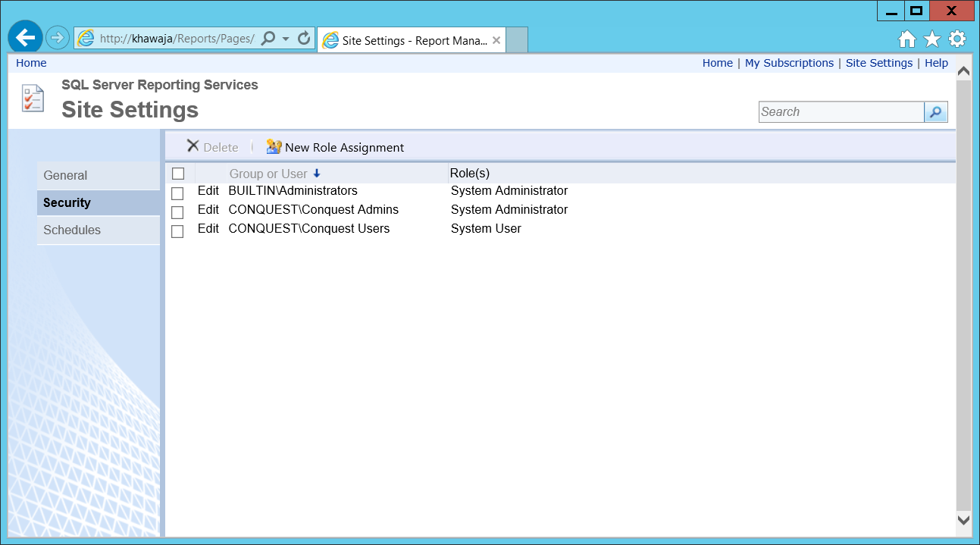Viewport: 980px width, 545px height.
Task: Click the Role(s) column header
Action: pyautogui.click(x=470, y=174)
